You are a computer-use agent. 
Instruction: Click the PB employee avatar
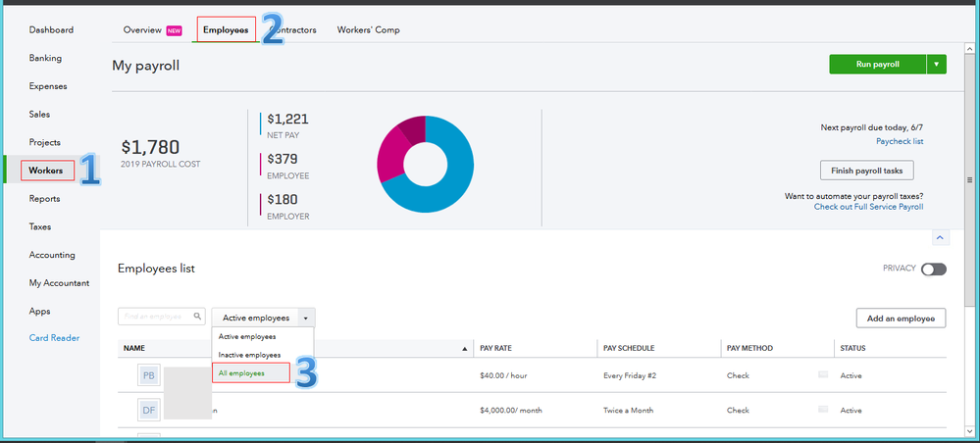point(148,375)
